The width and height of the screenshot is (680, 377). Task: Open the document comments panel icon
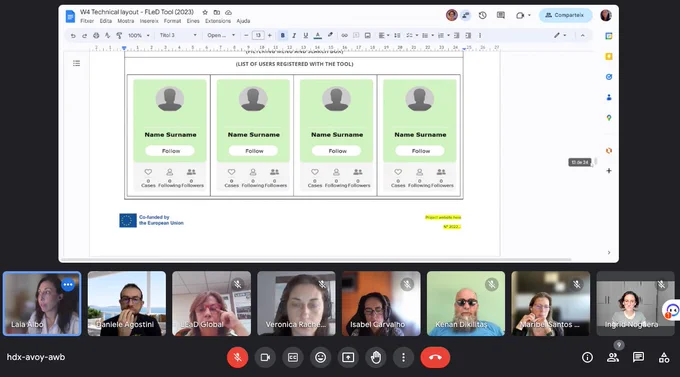click(x=501, y=15)
